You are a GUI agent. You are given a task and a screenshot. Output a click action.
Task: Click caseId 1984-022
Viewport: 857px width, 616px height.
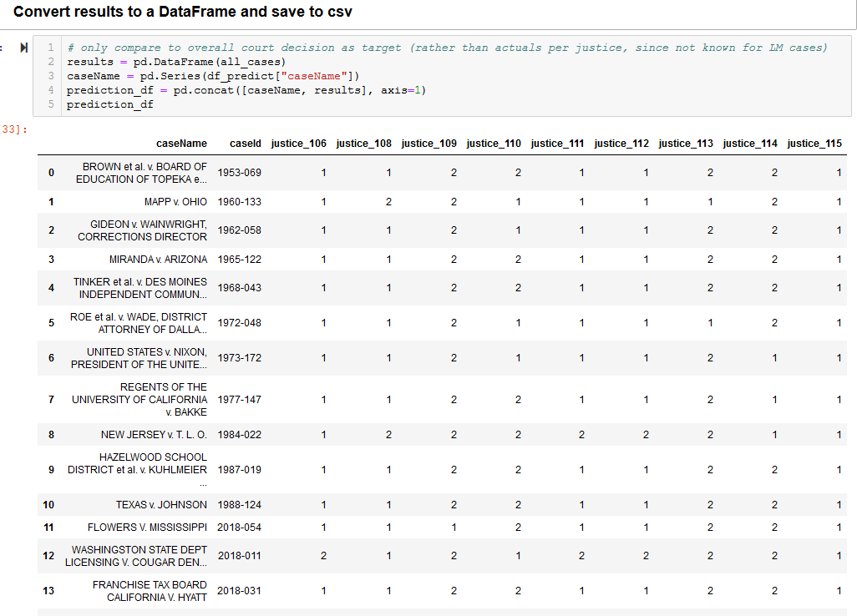pyautogui.click(x=240, y=434)
